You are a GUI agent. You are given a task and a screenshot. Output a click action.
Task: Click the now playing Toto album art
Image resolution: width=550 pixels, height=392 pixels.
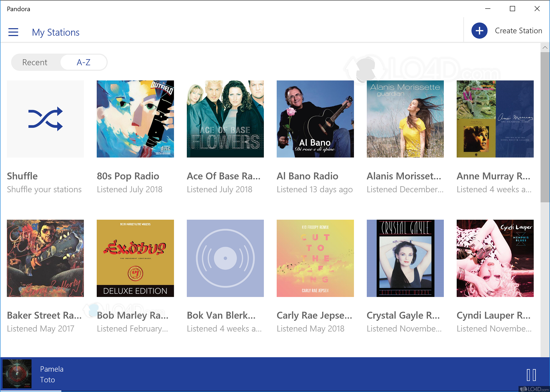coord(17,374)
